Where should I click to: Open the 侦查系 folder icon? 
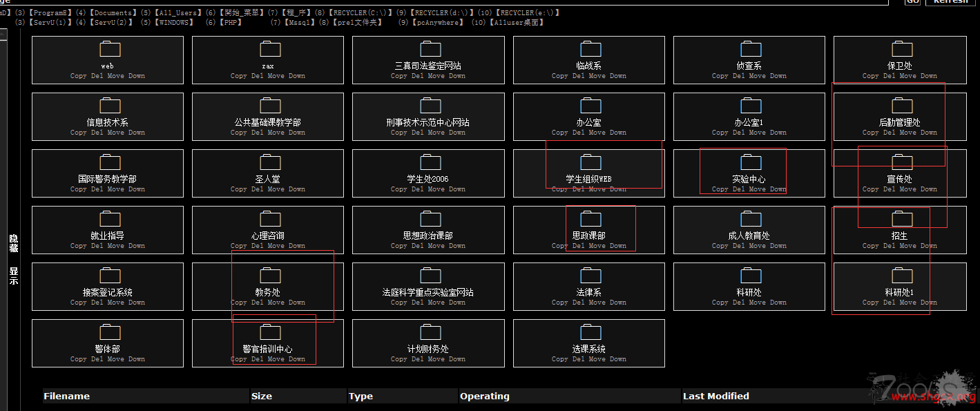pos(751,49)
